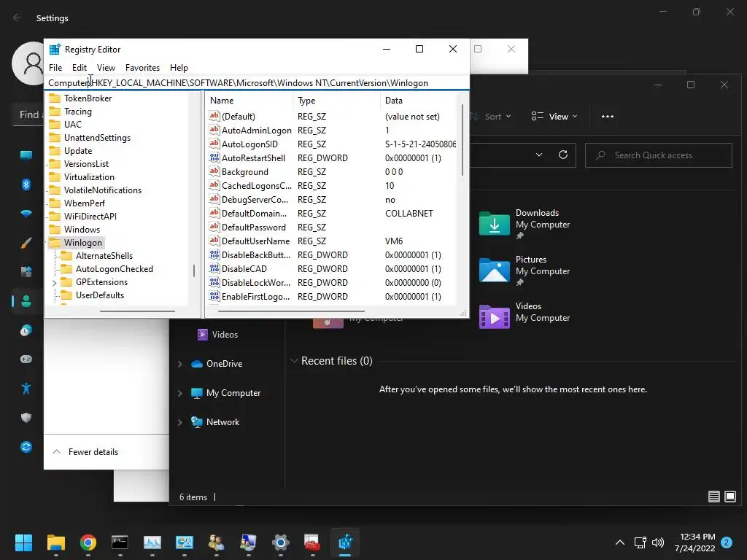The width and height of the screenshot is (747, 560).
Task: Expand OneDrive in the navigation pane
Action: 180,364
